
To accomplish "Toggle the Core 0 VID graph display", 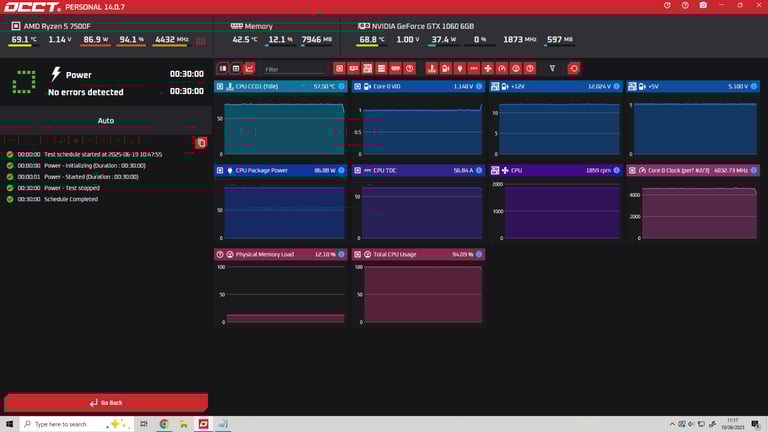I will [358, 87].
